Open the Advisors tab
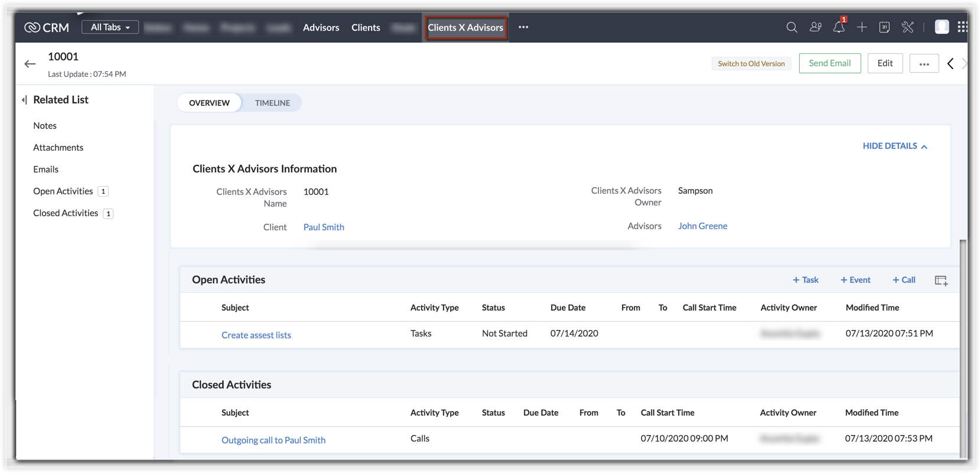 point(321,27)
